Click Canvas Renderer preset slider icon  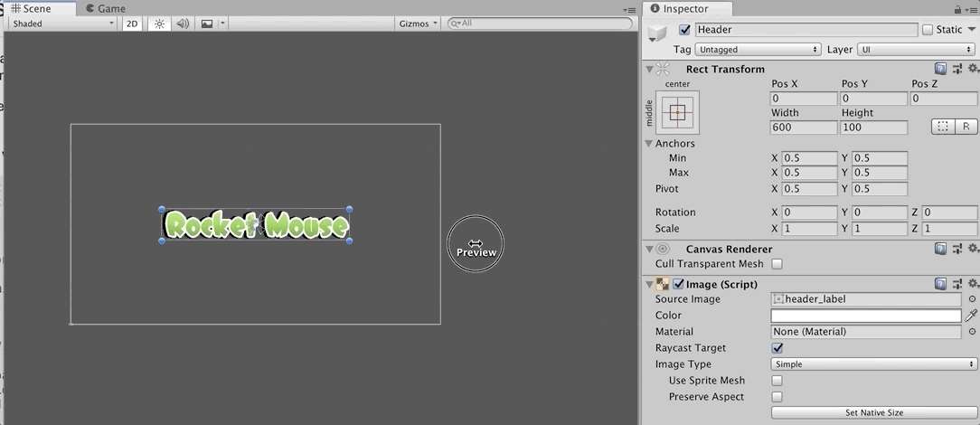click(956, 249)
